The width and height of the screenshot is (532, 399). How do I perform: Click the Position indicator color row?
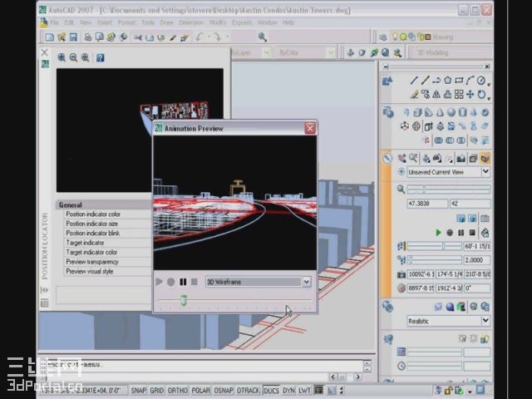pyautogui.click(x=108, y=214)
